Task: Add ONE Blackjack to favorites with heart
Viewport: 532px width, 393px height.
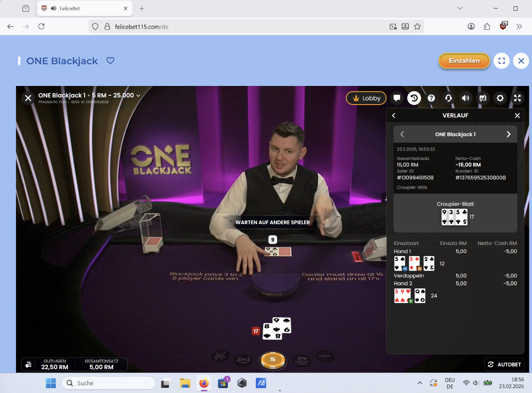Action: click(110, 61)
